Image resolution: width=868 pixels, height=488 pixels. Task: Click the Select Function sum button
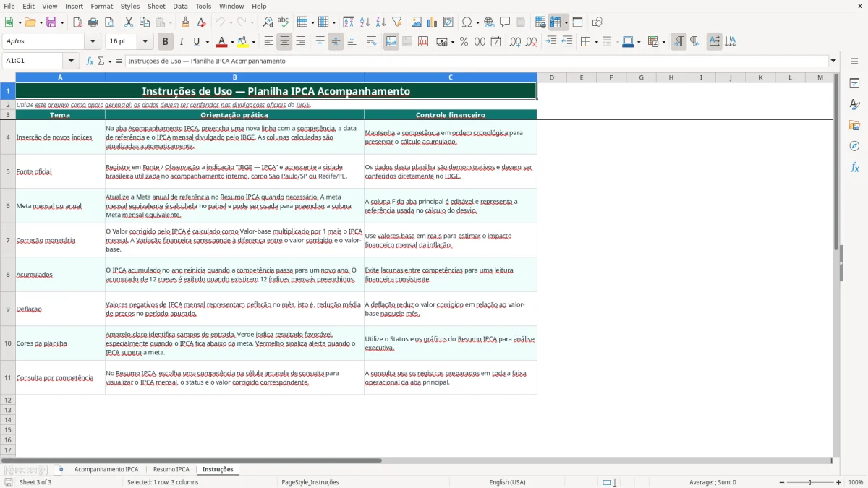(102, 61)
